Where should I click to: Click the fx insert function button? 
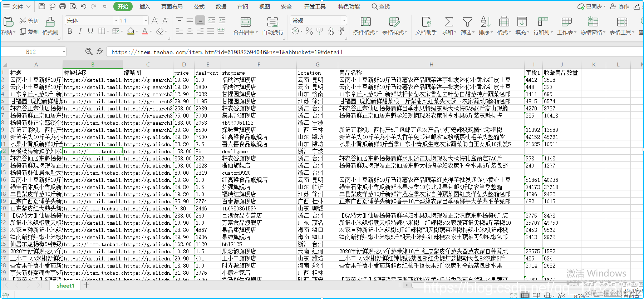pyautogui.click(x=100, y=52)
